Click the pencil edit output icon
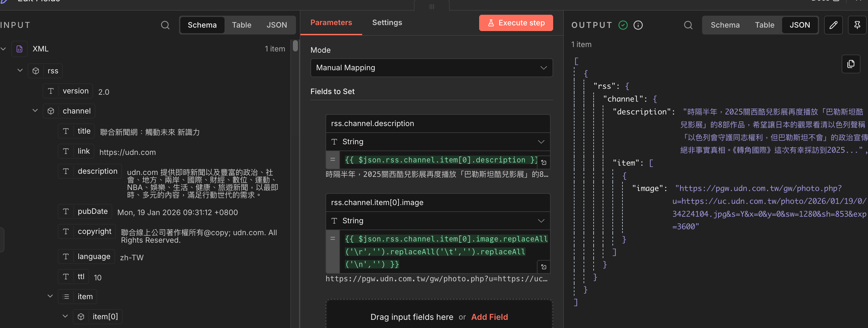The height and width of the screenshot is (328, 868). [x=833, y=25]
